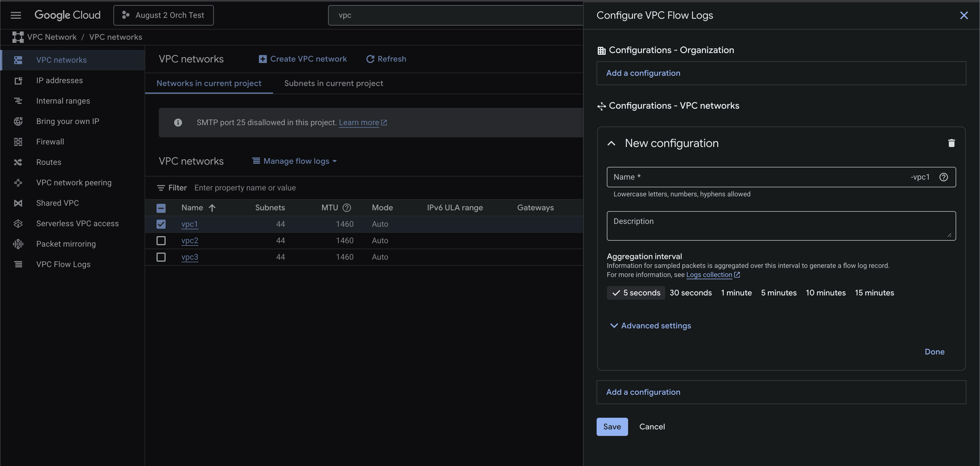The height and width of the screenshot is (466, 980).
Task: Delete the new configuration via trash icon
Action: coord(951,143)
